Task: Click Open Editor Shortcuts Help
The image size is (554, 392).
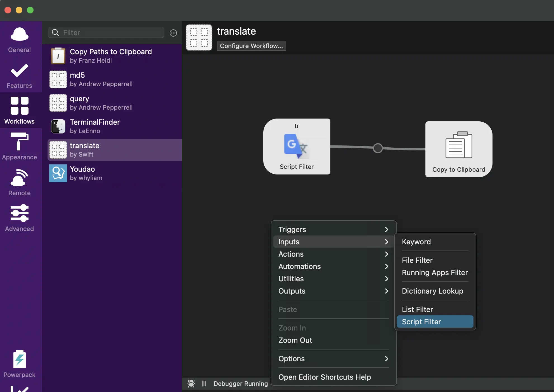Action: pos(325,377)
